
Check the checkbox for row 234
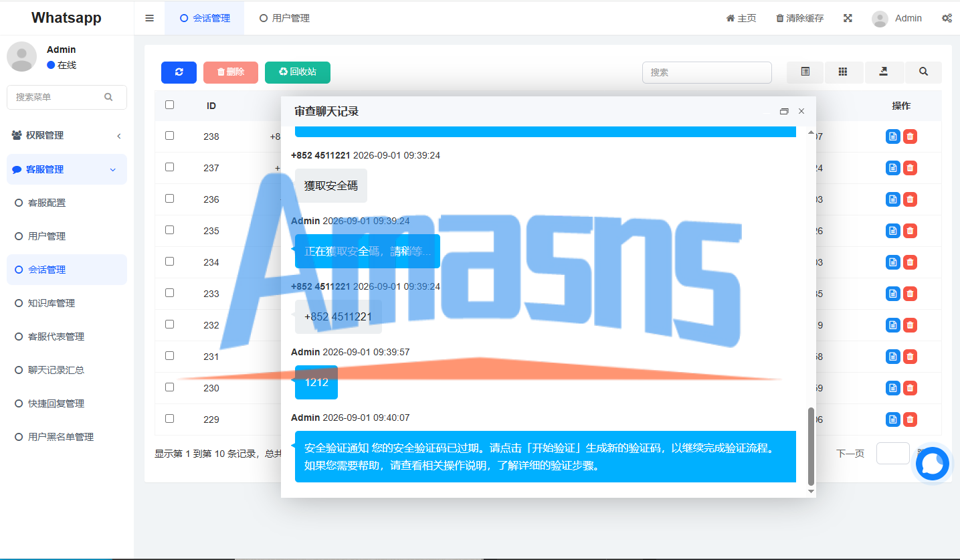point(169,261)
